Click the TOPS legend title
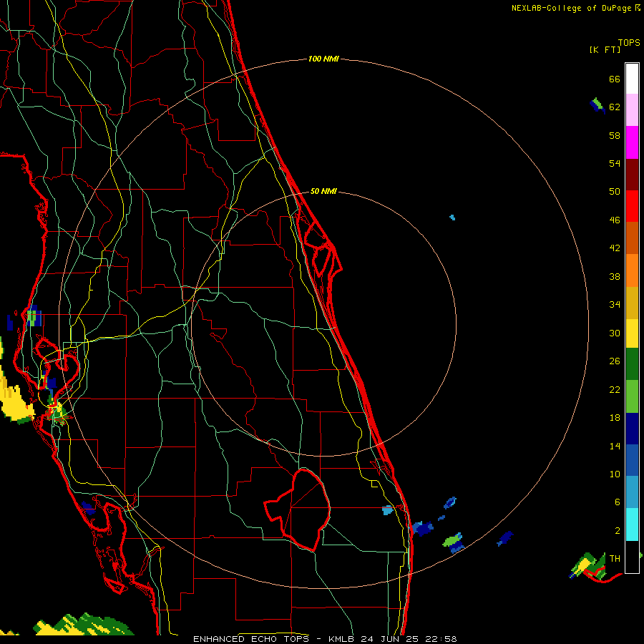This screenshot has height=644, width=644. tap(629, 43)
